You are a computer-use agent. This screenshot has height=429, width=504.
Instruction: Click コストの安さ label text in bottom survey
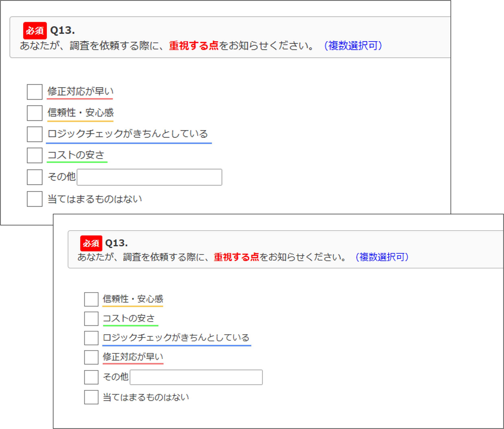[129, 318]
